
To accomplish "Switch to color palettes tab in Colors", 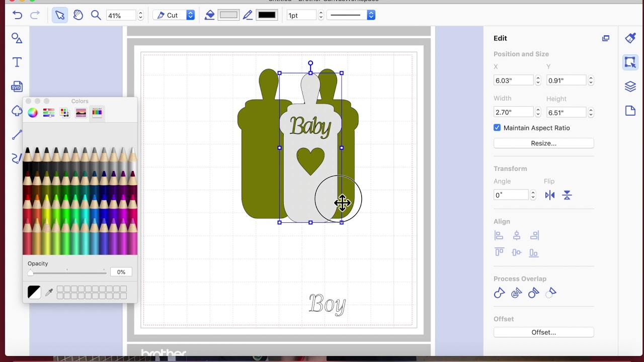I will pos(64,113).
